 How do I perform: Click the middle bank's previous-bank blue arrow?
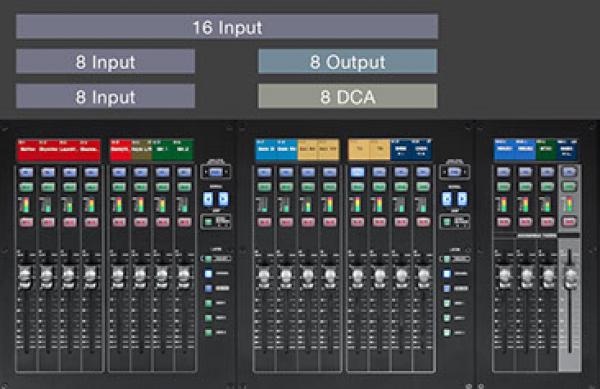[x=447, y=199]
